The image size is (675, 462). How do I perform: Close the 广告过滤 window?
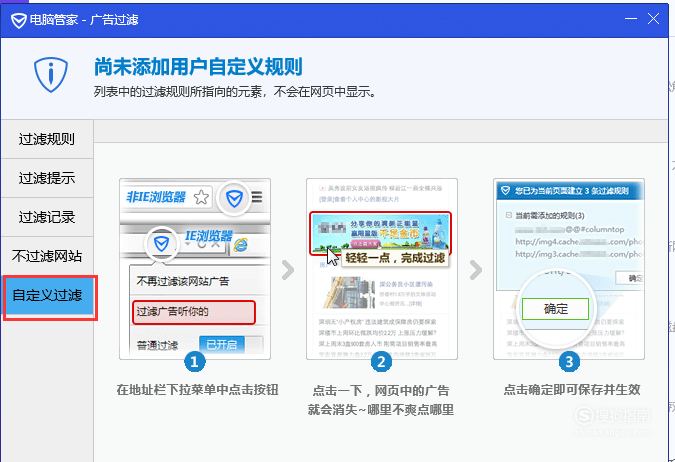pyautogui.click(x=653, y=19)
